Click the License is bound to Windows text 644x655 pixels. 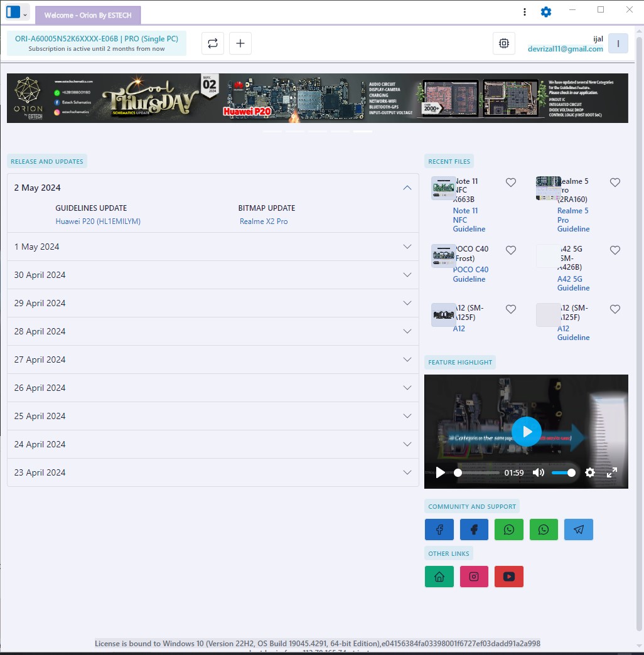(x=317, y=644)
